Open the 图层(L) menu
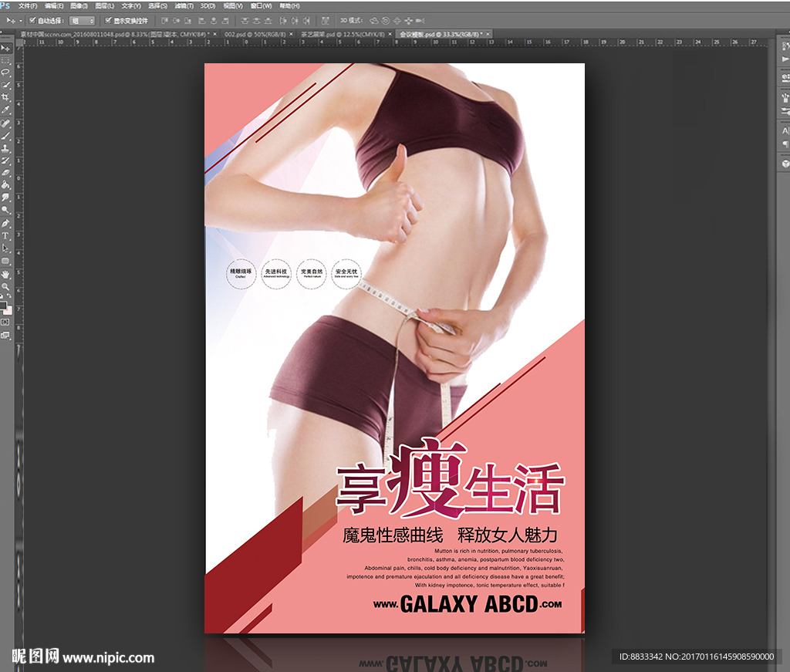 click(x=104, y=5)
